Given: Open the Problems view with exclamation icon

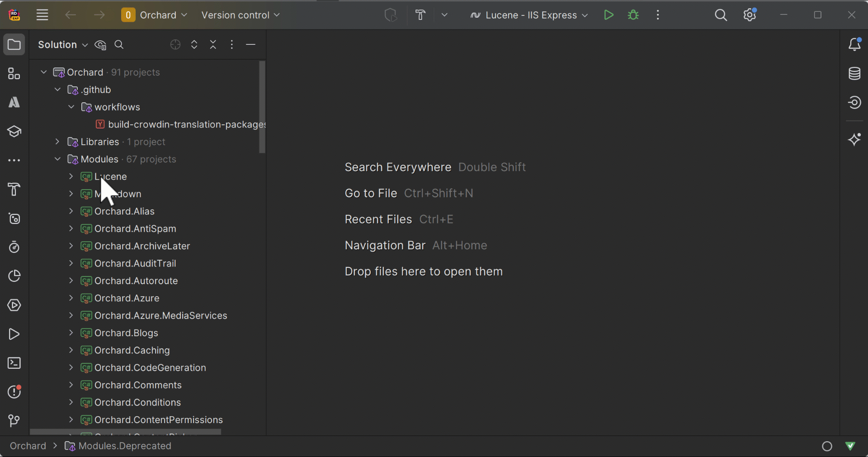Looking at the screenshot, I should click(x=14, y=392).
